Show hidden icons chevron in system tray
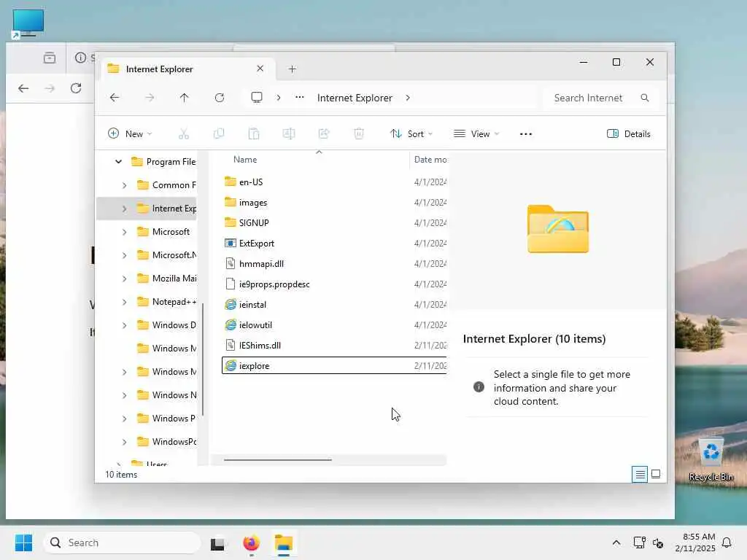The image size is (747, 560). 616,542
